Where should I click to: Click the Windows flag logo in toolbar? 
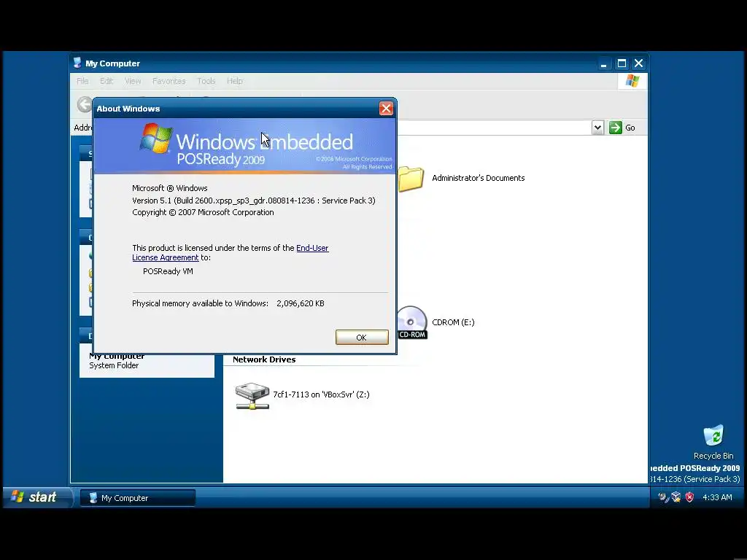click(632, 81)
